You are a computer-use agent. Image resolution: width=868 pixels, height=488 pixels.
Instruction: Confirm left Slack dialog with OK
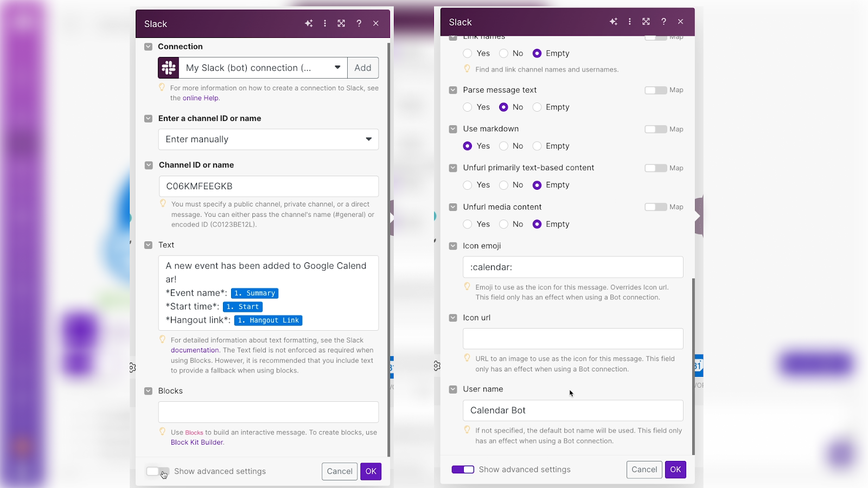[x=371, y=471]
